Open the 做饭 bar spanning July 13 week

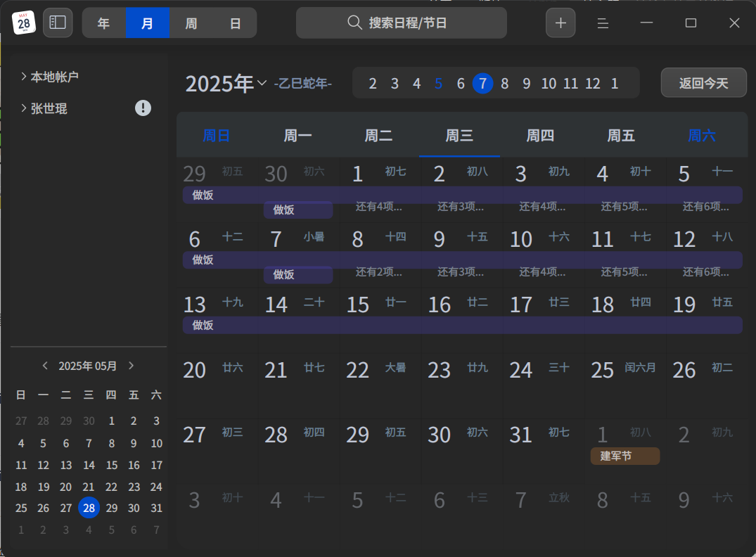click(462, 325)
